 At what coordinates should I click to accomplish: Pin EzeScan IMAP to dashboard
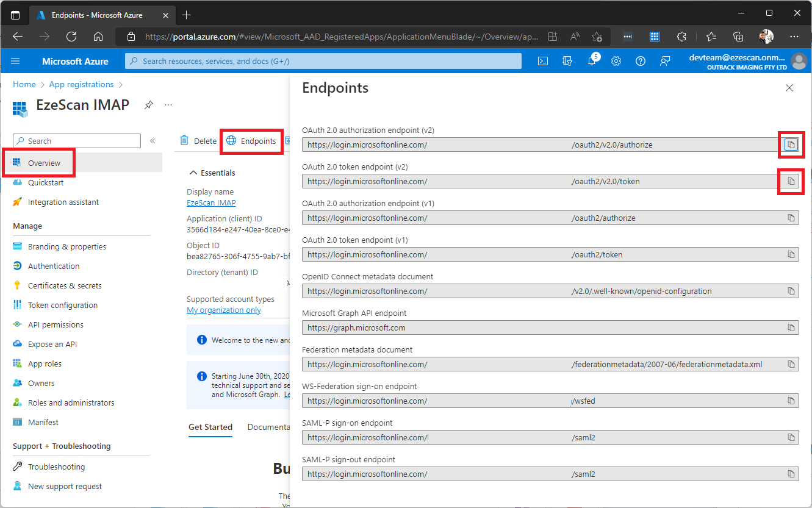click(148, 105)
